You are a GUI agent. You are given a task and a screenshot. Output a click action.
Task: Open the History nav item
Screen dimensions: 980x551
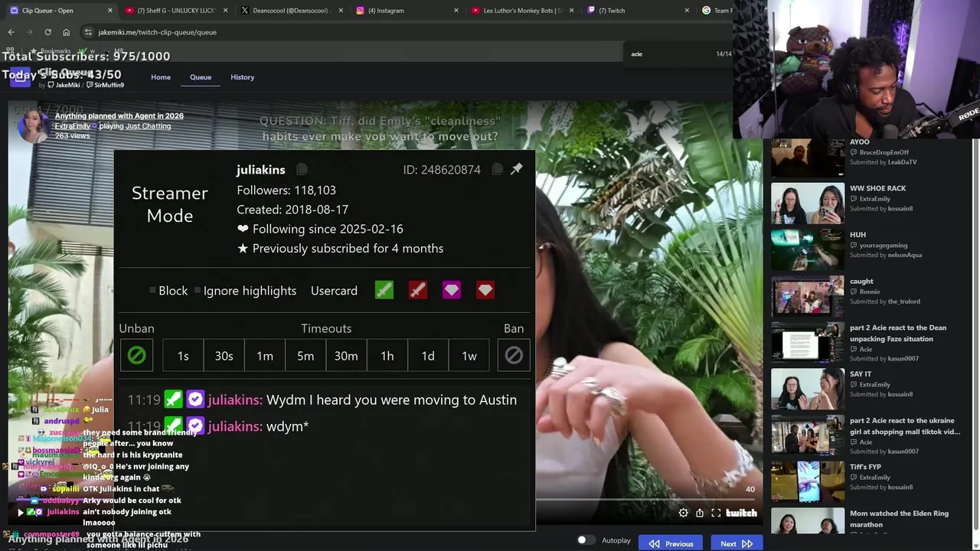pyautogui.click(x=242, y=77)
